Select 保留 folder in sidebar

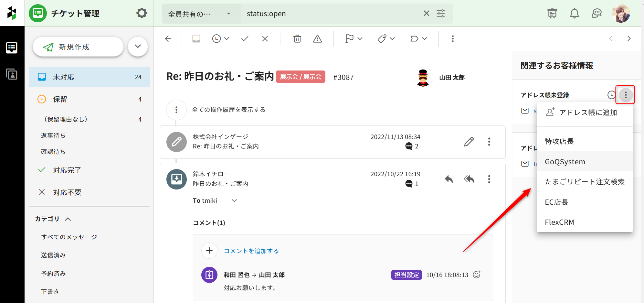60,99
